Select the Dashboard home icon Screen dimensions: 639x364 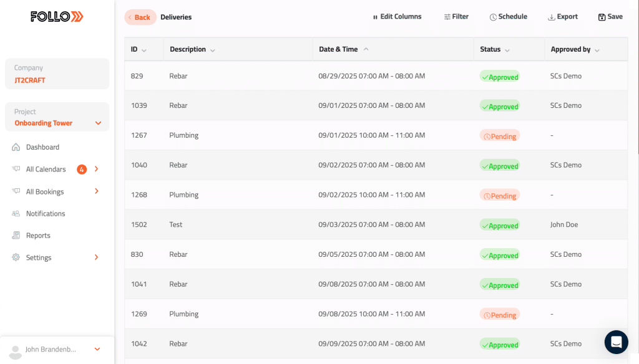14,146
